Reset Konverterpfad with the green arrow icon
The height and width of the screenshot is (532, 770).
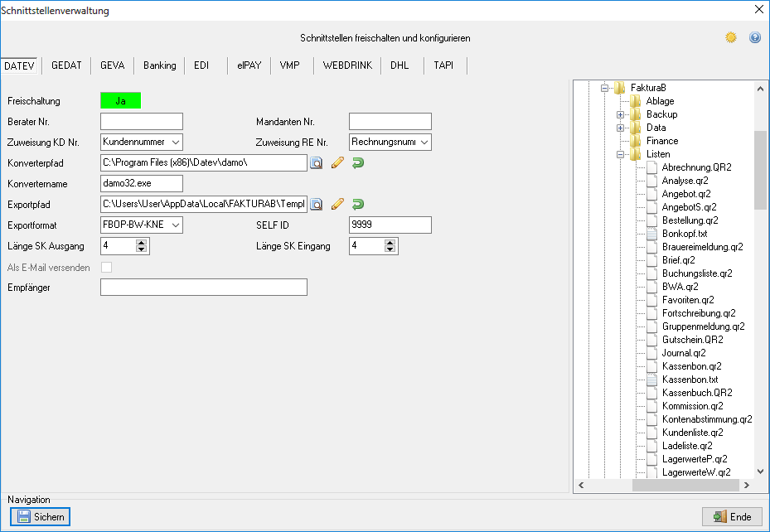coord(358,163)
